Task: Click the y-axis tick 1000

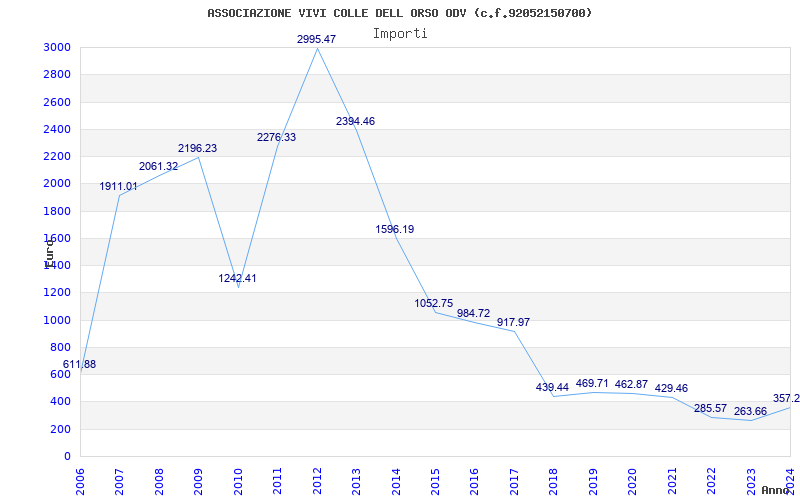Action: pos(57,320)
